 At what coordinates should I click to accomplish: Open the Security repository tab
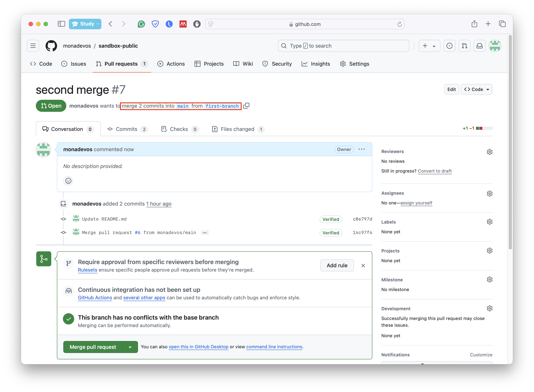(x=277, y=64)
